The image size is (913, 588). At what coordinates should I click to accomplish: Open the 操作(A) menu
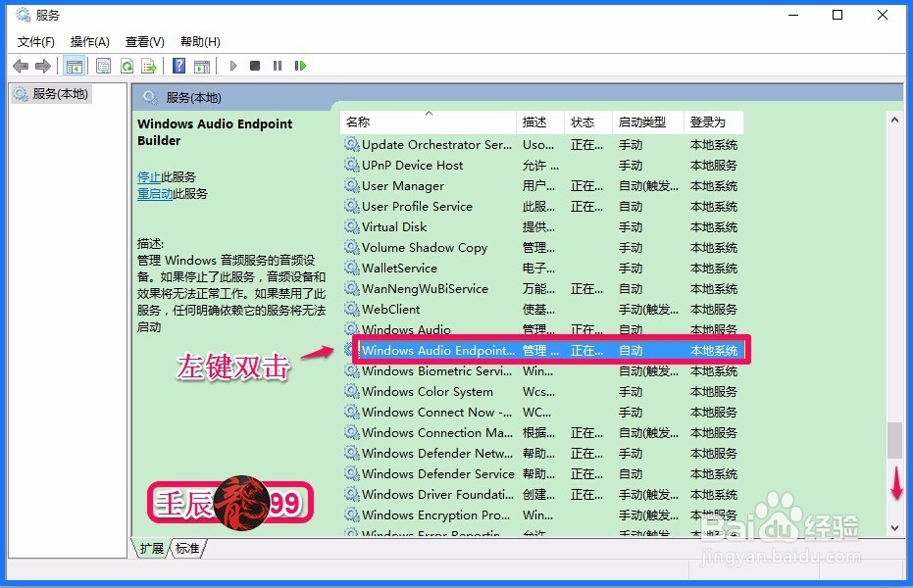point(89,42)
